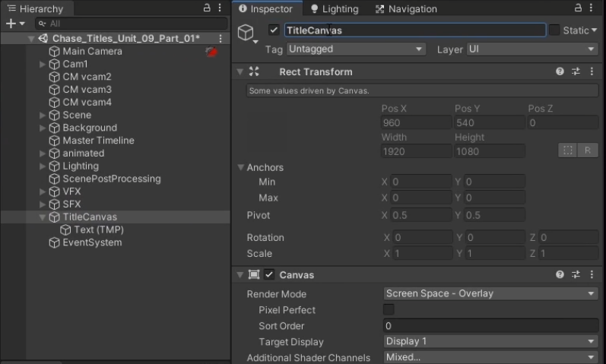
Task: Click the GameObject cube icon in Inspector
Action: tap(246, 32)
